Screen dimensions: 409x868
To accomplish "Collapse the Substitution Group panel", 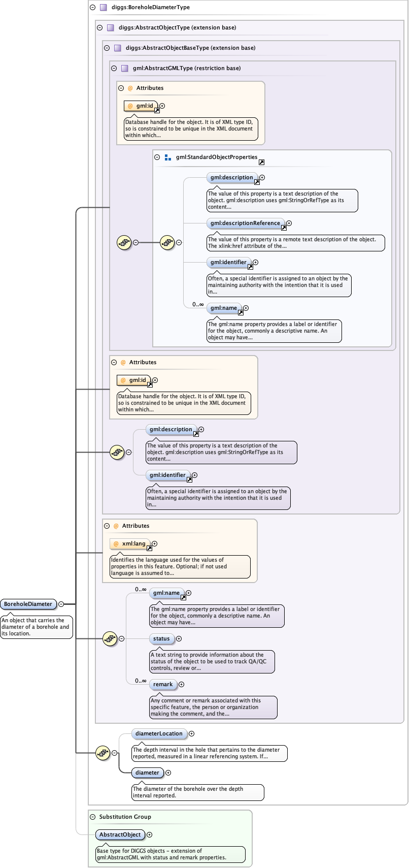I will pyautogui.click(x=93, y=817).
